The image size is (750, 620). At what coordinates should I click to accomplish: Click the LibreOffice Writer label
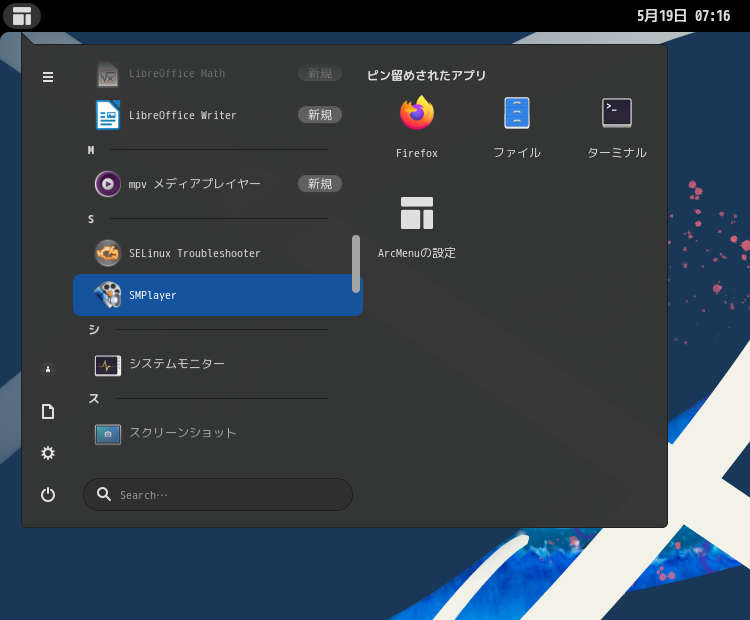182,115
